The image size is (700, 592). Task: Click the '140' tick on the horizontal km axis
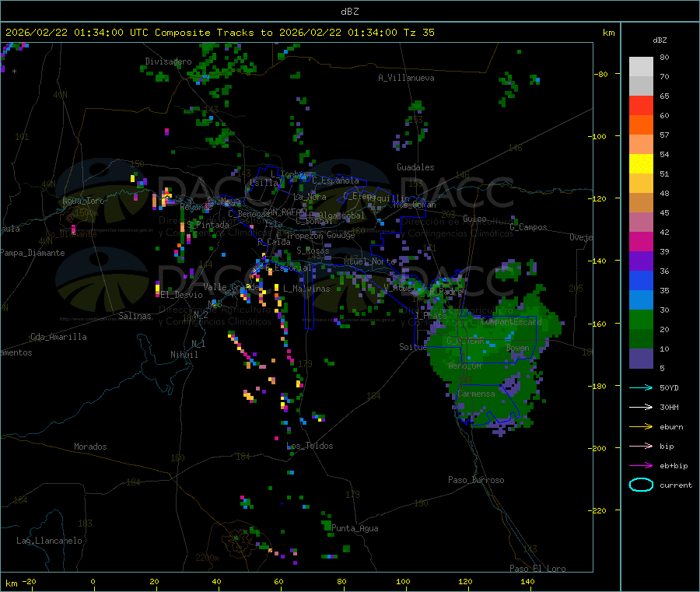coord(527,581)
